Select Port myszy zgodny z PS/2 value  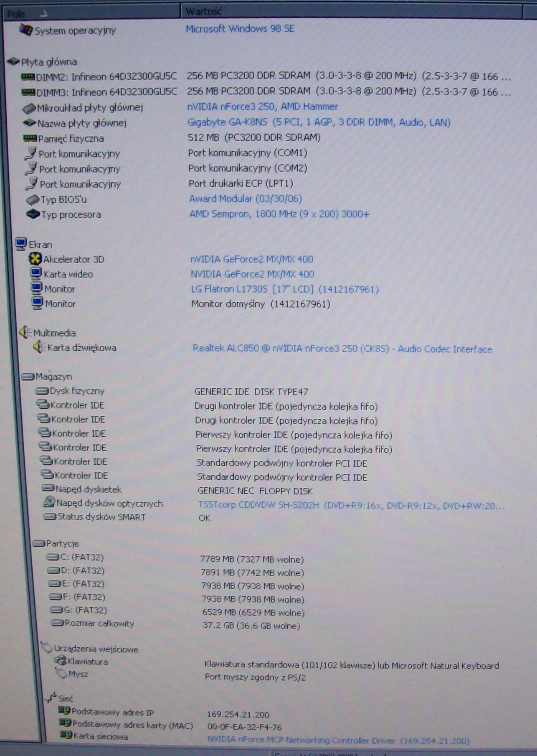tap(255, 677)
